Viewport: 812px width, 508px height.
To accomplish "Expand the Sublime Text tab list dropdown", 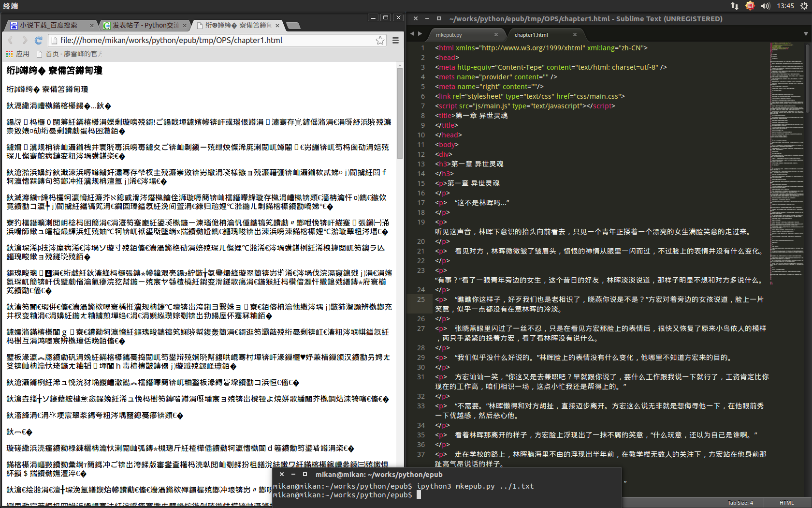I will coord(805,34).
